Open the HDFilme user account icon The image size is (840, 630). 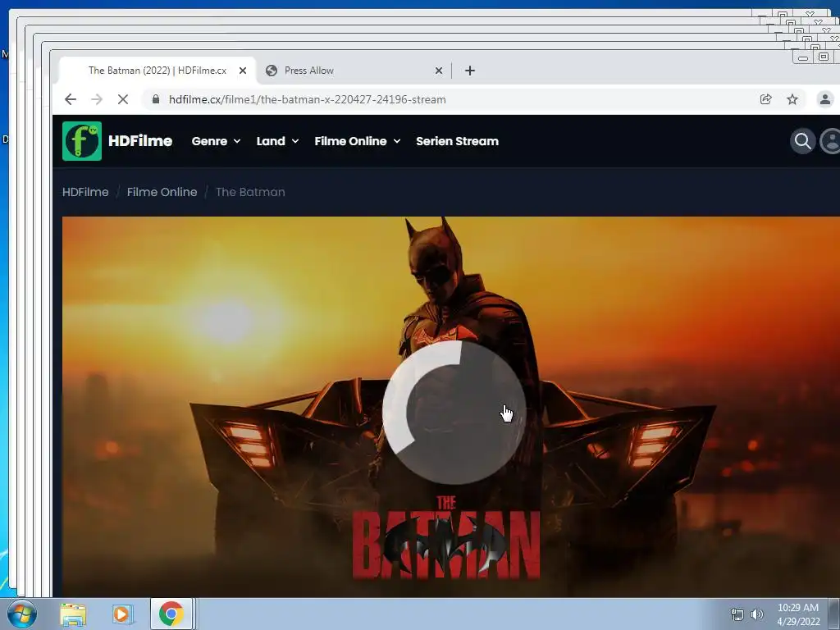(x=830, y=141)
